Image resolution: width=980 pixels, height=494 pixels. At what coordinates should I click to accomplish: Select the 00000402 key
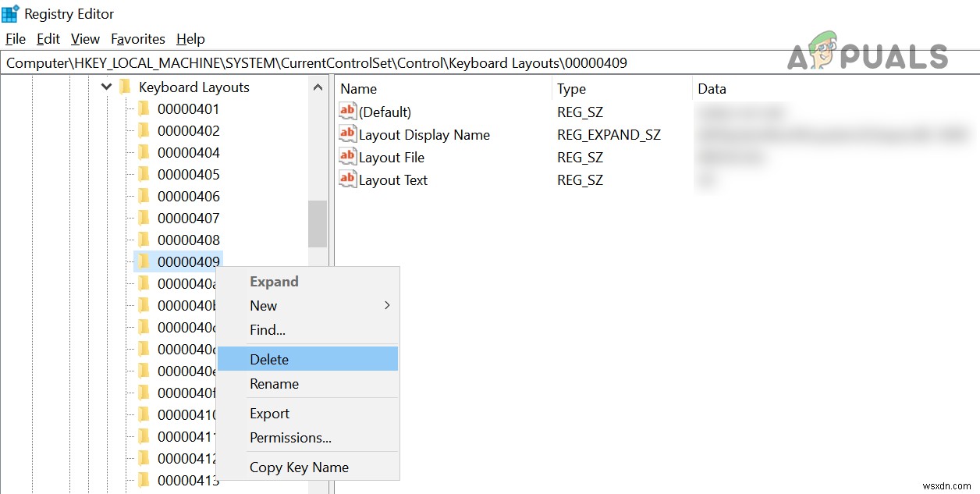coord(188,131)
